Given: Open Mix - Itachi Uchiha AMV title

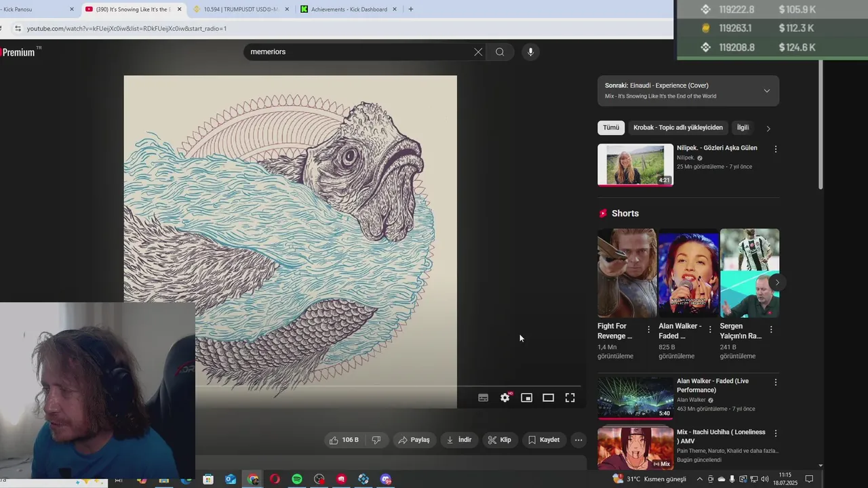Looking at the screenshot, I should coord(721,436).
